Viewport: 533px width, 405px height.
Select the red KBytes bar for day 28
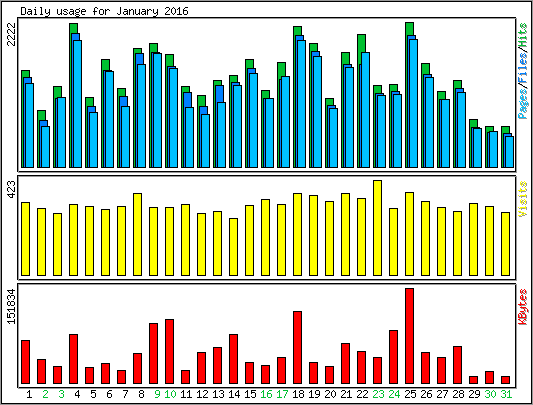tap(458, 365)
